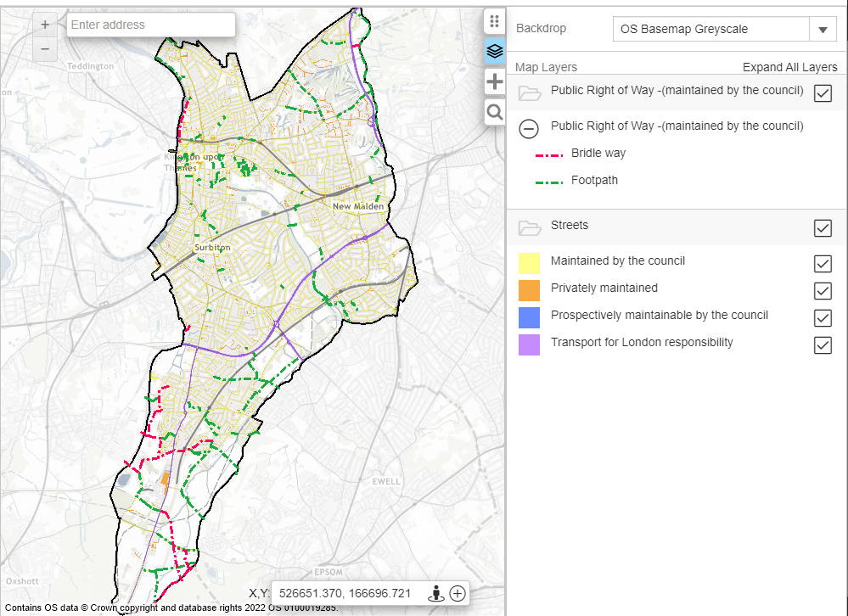Click the Bridle way dashed line symbol

[549, 155]
